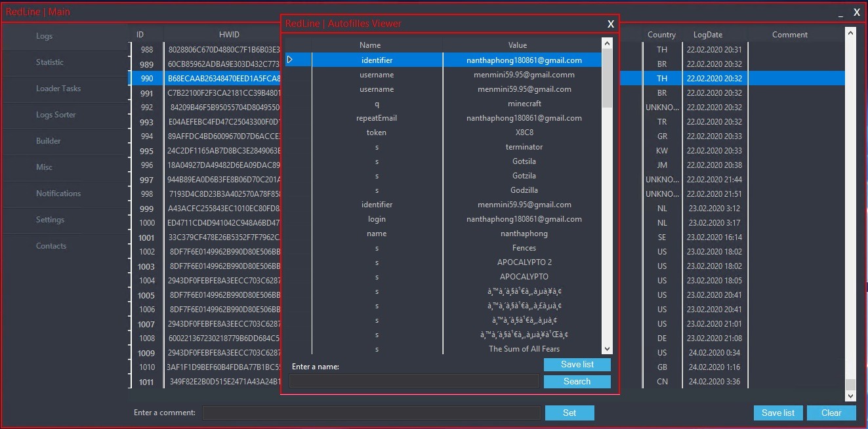Select the 'login' name cell
868x429 pixels.
click(377, 219)
